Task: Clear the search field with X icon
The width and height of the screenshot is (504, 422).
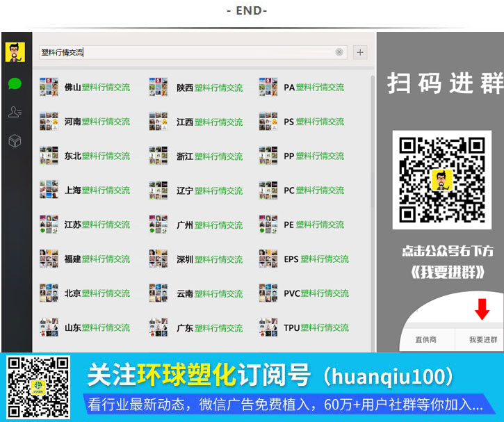Action: pyautogui.click(x=339, y=52)
